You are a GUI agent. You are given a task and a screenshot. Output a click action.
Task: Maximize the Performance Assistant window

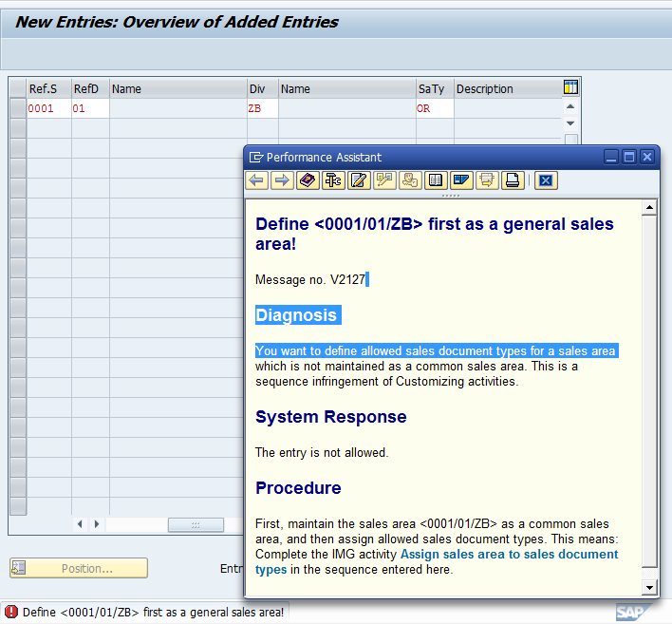629,157
